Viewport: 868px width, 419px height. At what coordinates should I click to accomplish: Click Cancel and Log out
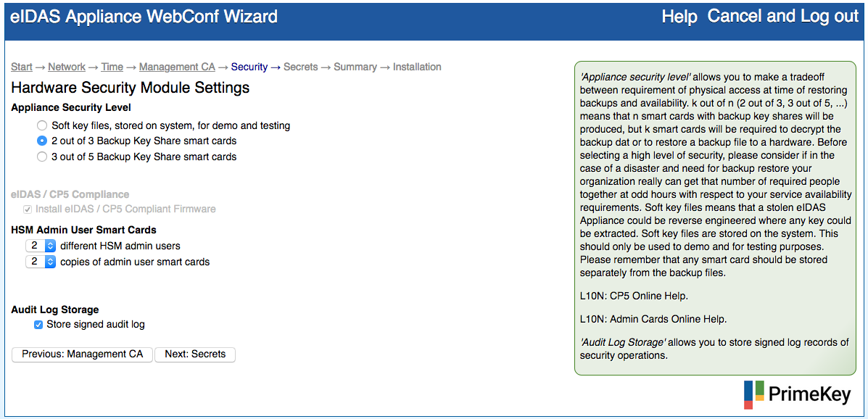click(x=782, y=17)
